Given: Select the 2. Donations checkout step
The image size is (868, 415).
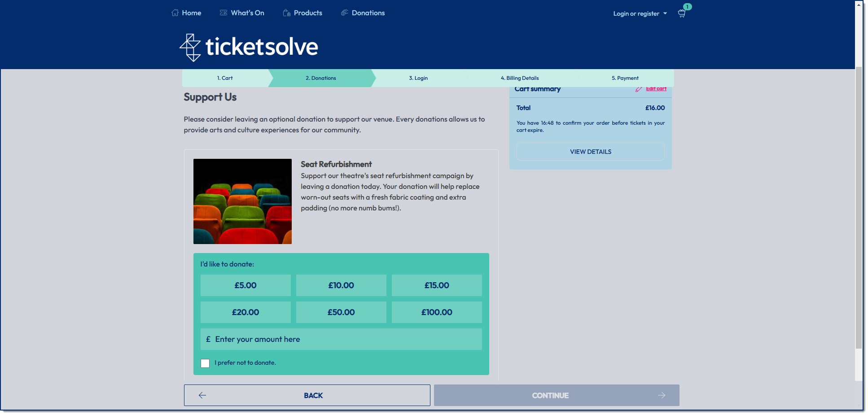Looking at the screenshot, I should tap(321, 78).
